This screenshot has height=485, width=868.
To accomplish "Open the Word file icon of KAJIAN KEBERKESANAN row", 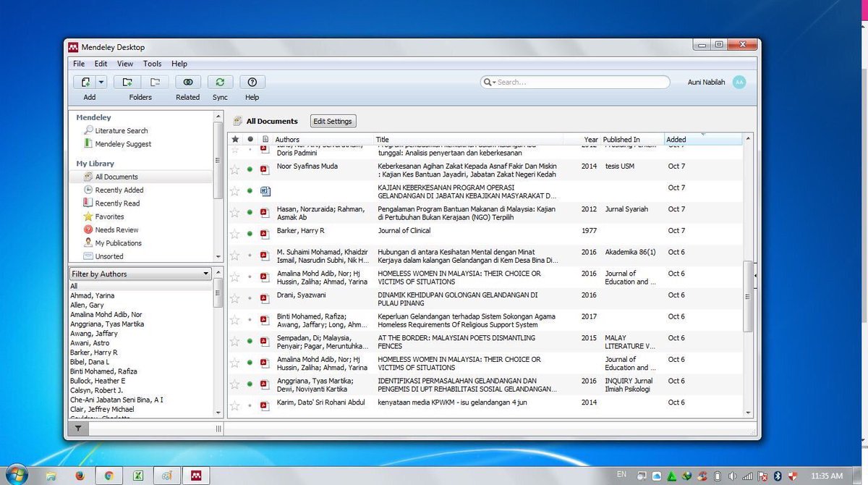I will tap(265, 191).
